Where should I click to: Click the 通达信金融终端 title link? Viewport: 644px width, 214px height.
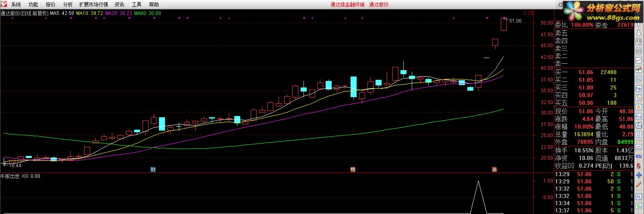pos(347,4)
